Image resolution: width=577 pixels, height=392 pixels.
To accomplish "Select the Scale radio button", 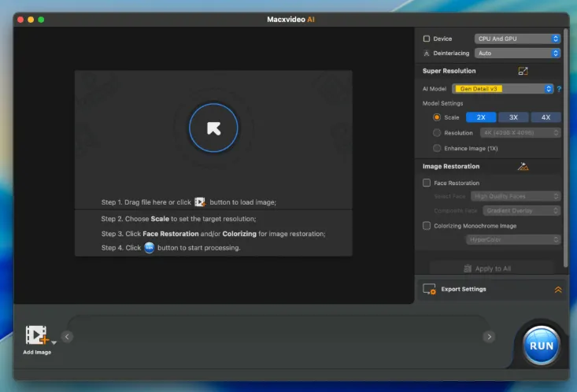I will point(437,117).
